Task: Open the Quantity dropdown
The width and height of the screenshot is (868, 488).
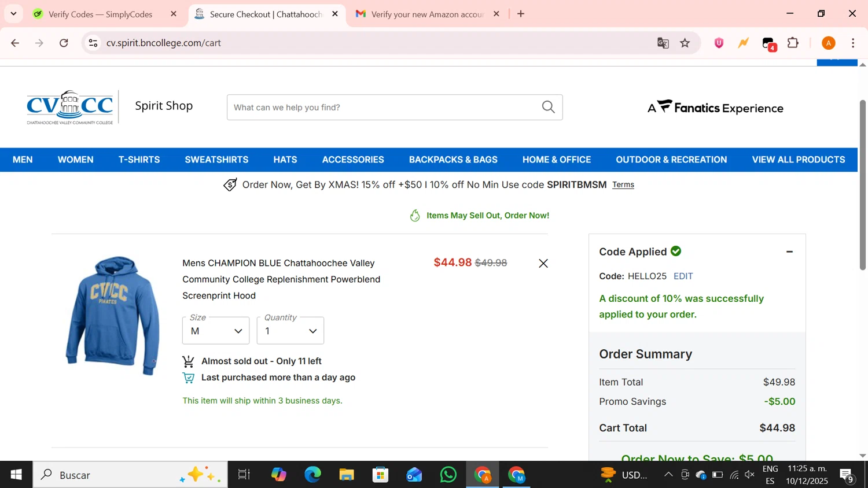Action: click(x=290, y=331)
